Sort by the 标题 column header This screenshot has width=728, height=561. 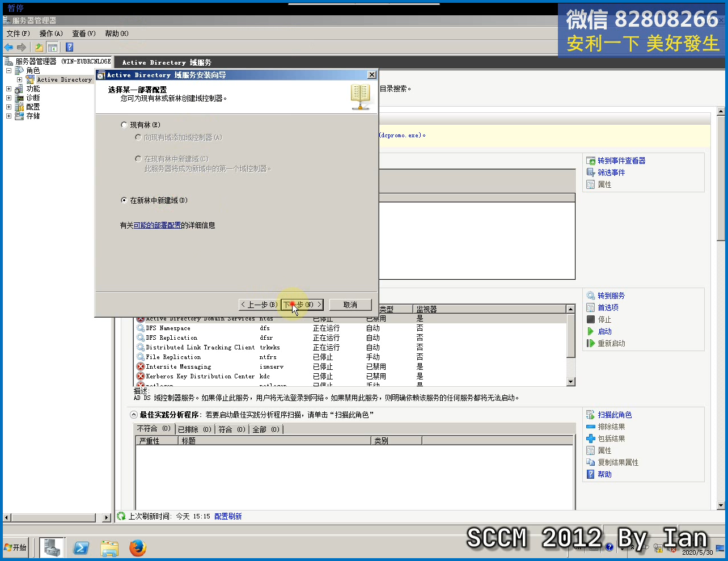pyautogui.click(x=274, y=441)
